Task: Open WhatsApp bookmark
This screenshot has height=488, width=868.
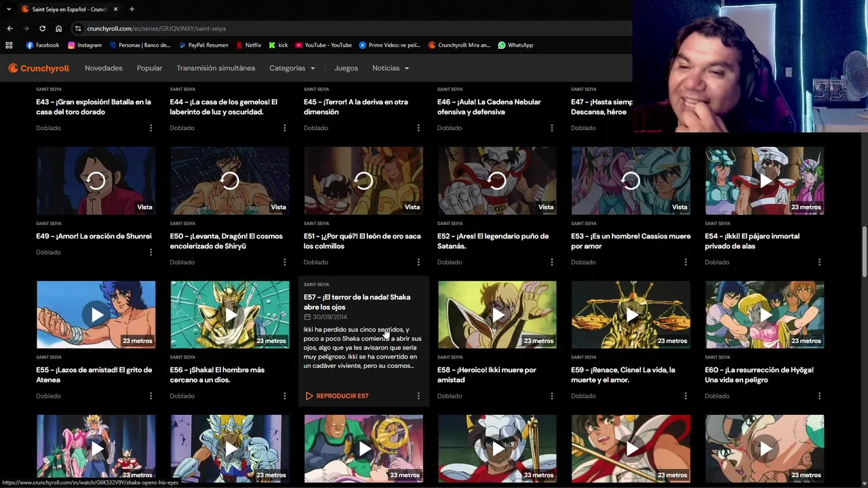Action: click(515, 45)
